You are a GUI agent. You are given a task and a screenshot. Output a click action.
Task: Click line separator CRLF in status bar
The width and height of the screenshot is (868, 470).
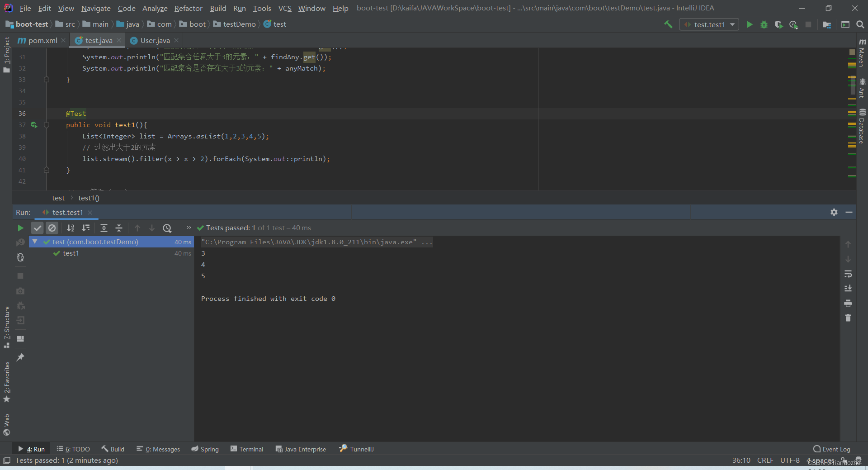[765, 461]
